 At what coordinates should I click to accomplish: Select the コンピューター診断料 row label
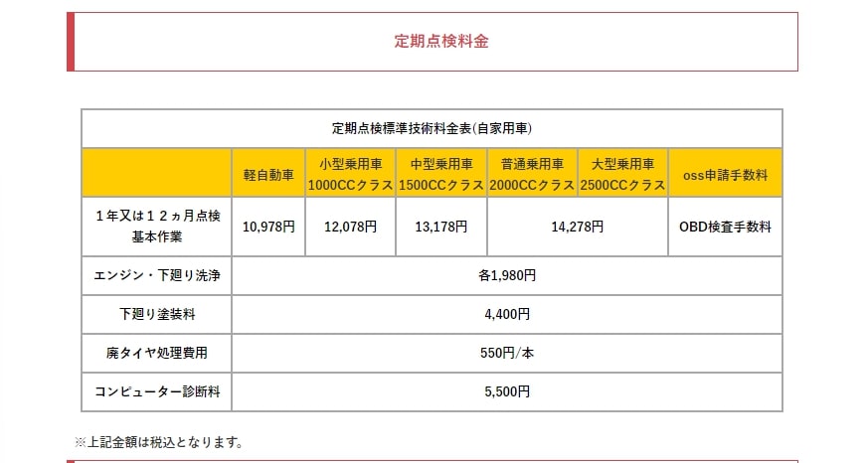click(156, 392)
